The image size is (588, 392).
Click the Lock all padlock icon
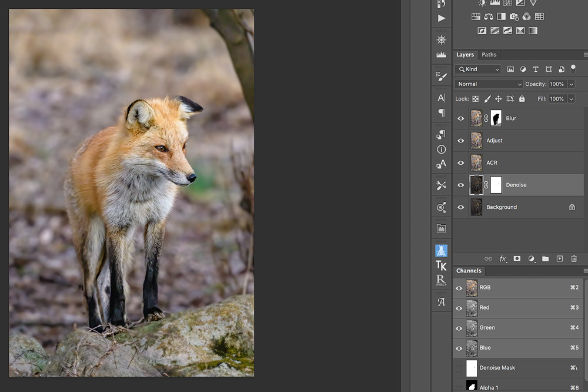(522, 99)
